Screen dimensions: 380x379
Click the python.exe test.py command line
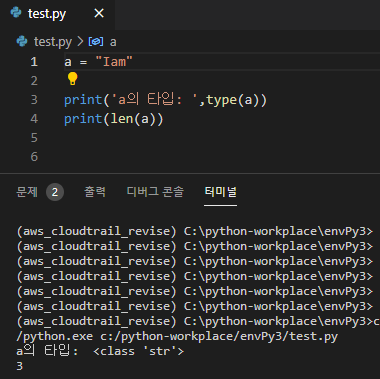(177, 336)
